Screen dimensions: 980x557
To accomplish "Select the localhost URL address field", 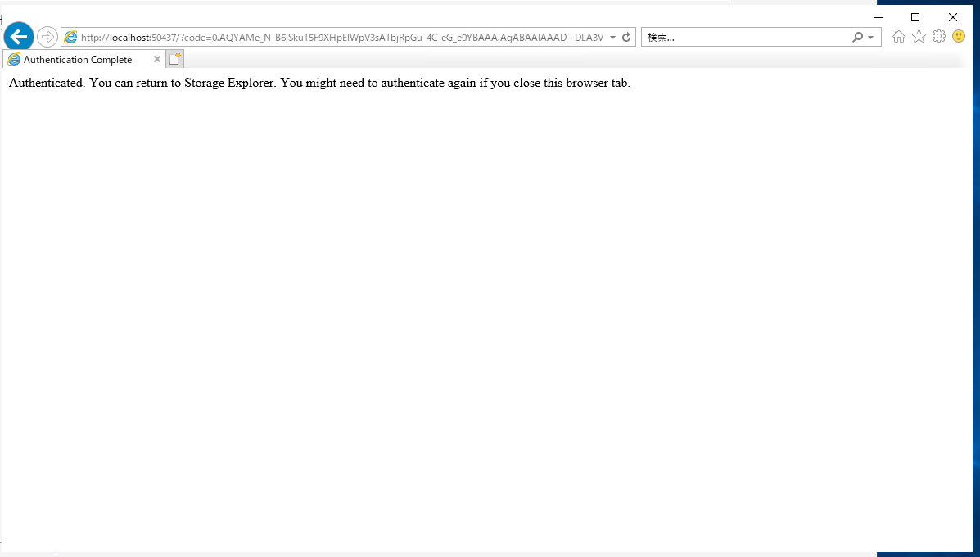I will (342, 38).
